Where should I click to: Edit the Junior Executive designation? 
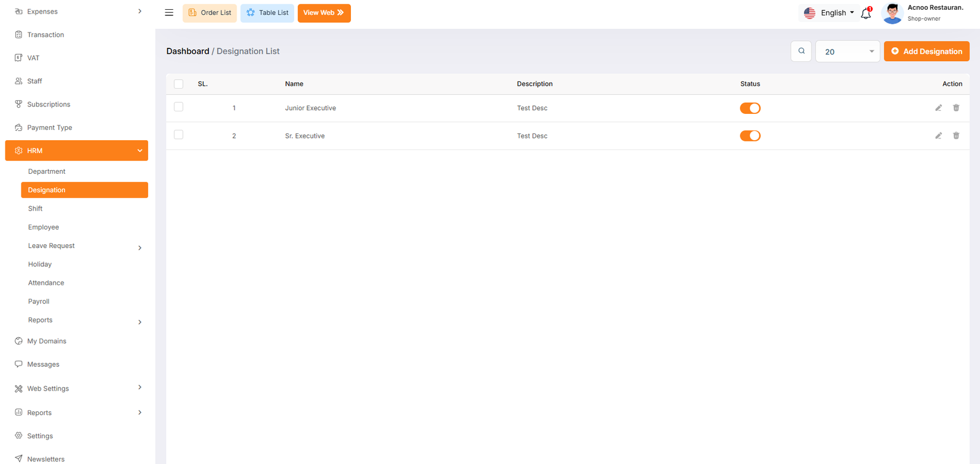point(938,108)
